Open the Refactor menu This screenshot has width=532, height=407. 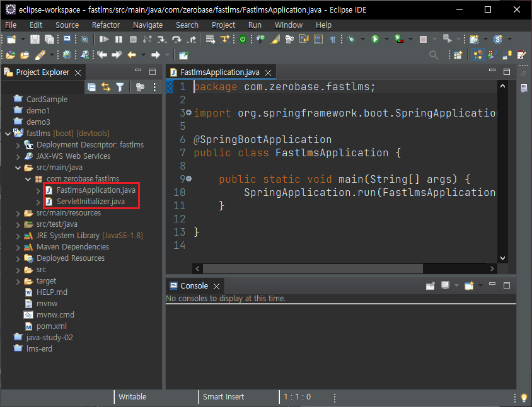click(106, 25)
